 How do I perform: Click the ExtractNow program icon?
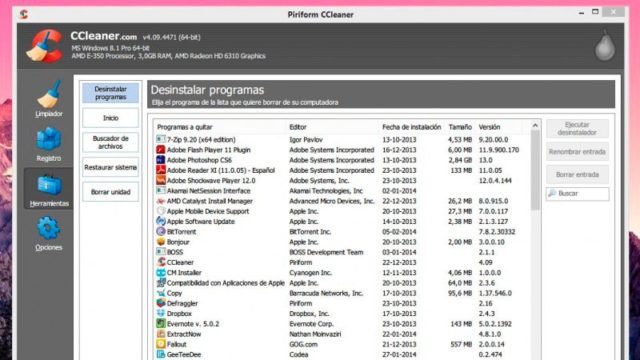(x=161, y=334)
